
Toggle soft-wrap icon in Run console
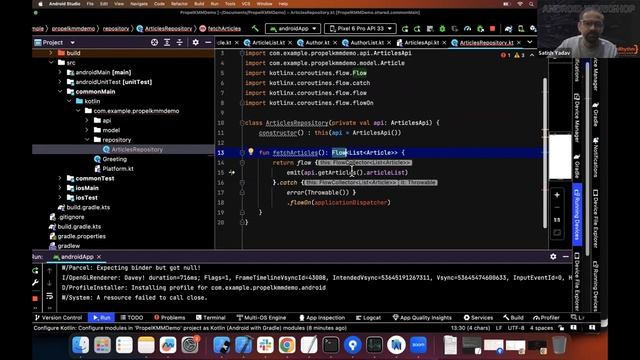pyautogui.click(x=49, y=296)
